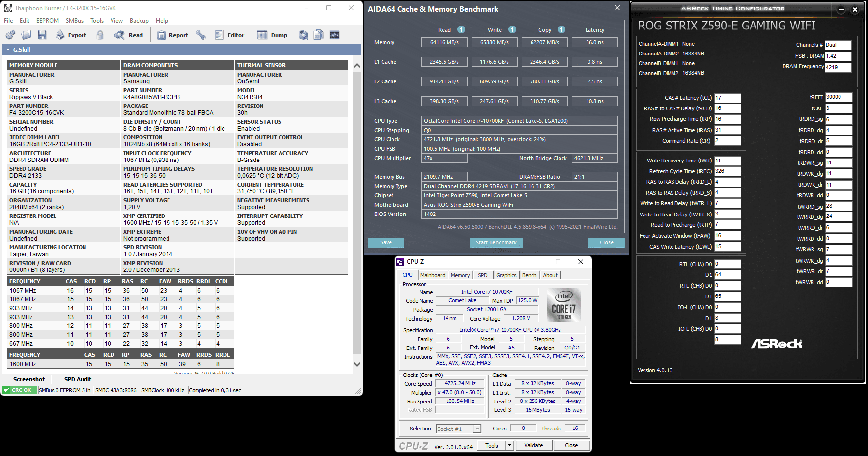Click the Intel Core i7 logo in CPU-Z
Screen dimensions: 868x456
(x=564, y=305)
